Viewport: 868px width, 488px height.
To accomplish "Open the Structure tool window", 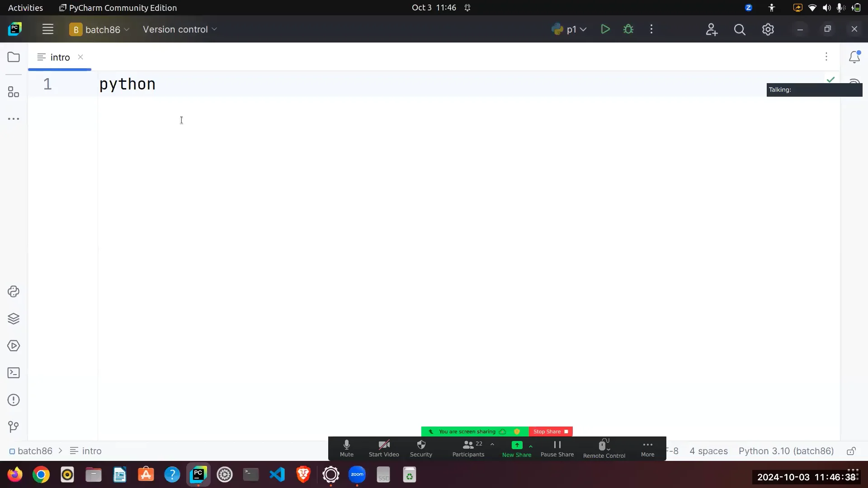I will [x=14, y=92].
